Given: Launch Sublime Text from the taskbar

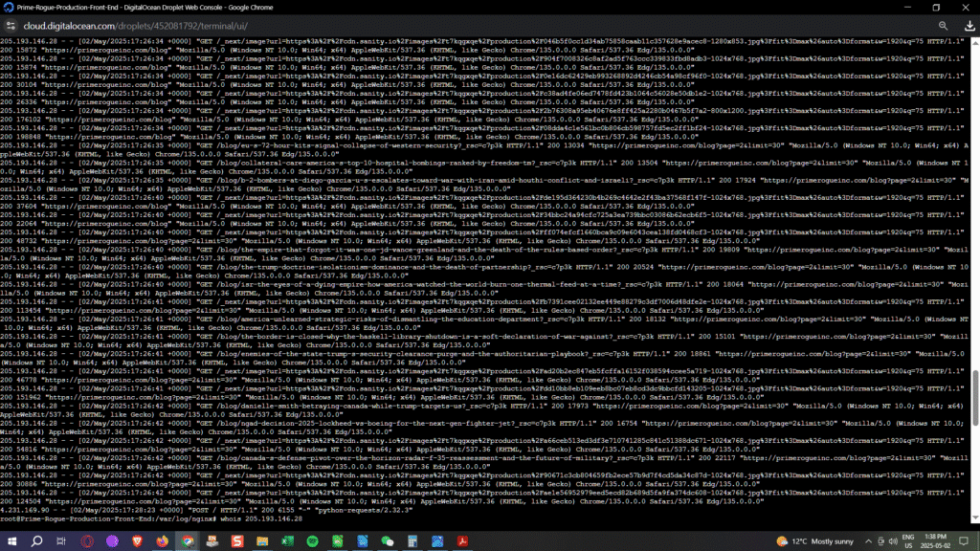Looking at the screenshot, I should click(235, 540).
